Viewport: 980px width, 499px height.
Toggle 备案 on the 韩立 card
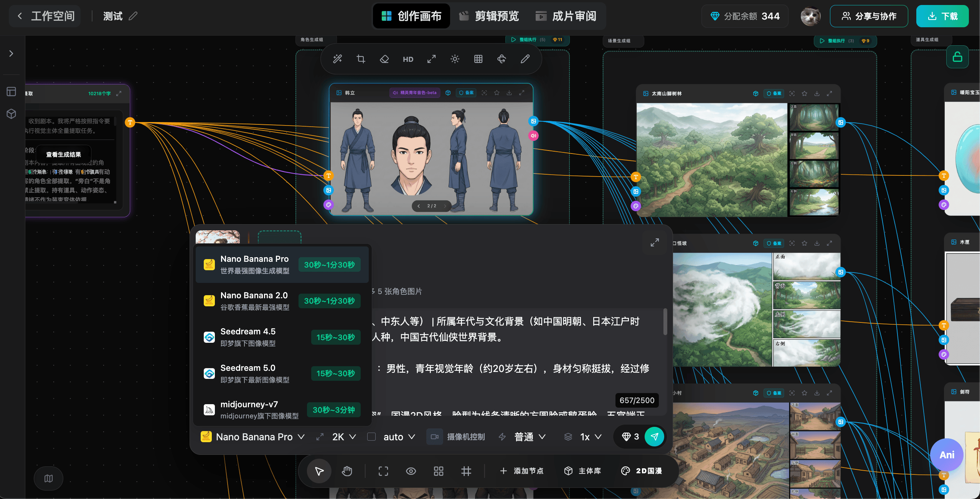click(466, 93)
